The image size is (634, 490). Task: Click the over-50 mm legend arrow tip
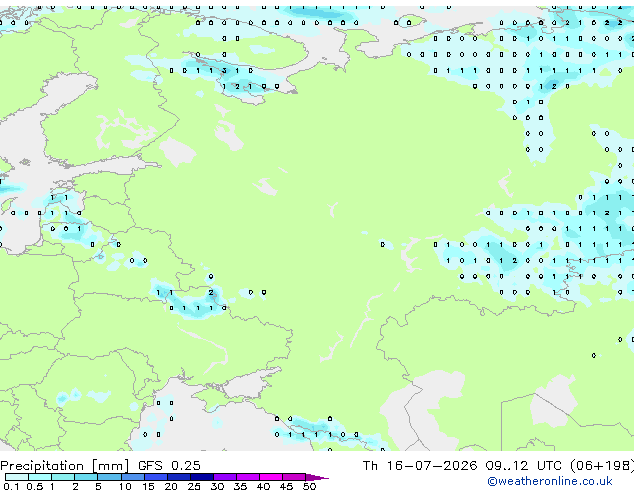coord(317,478)
